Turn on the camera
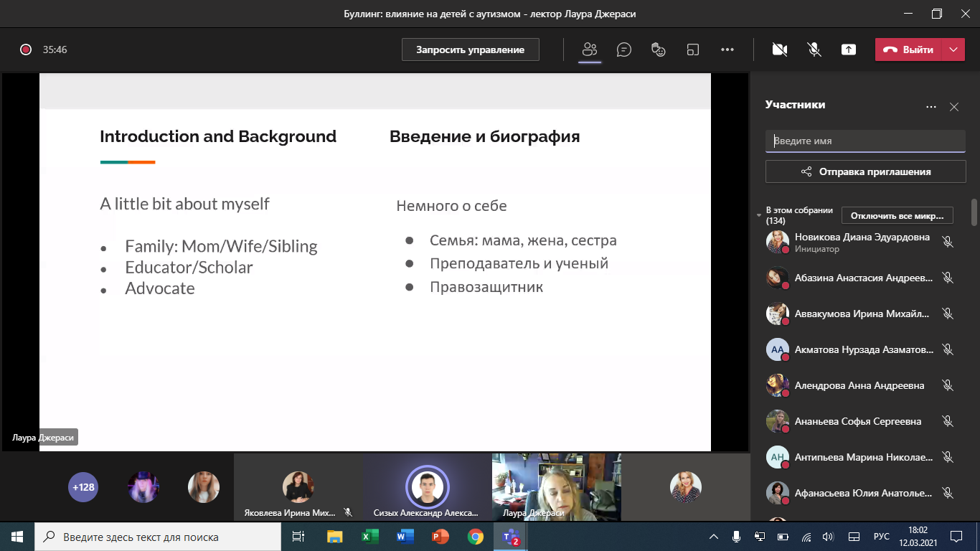Viewport: 980px width, 551px height. (780, 50)
